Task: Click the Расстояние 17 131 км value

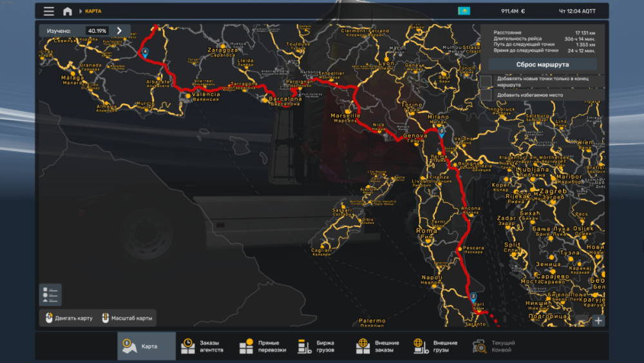Action: [585, 33]
